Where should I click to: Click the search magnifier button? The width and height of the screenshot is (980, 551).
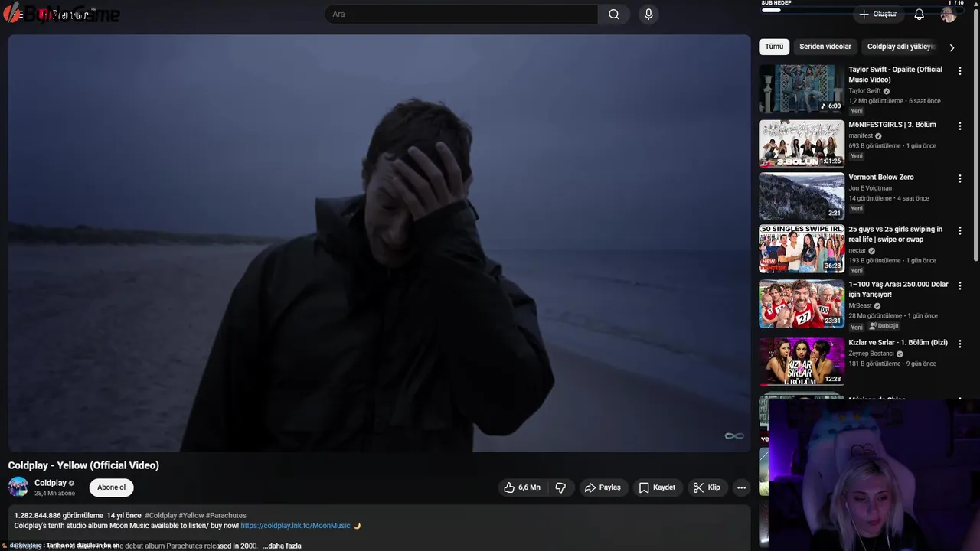pyautogui.click(x=614, y=15)
